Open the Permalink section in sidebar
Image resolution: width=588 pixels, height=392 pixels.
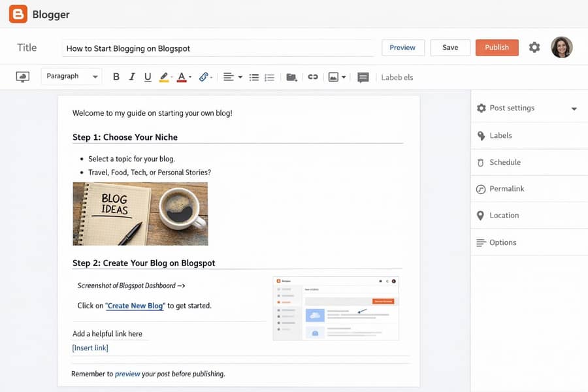[x=506, y=189]
